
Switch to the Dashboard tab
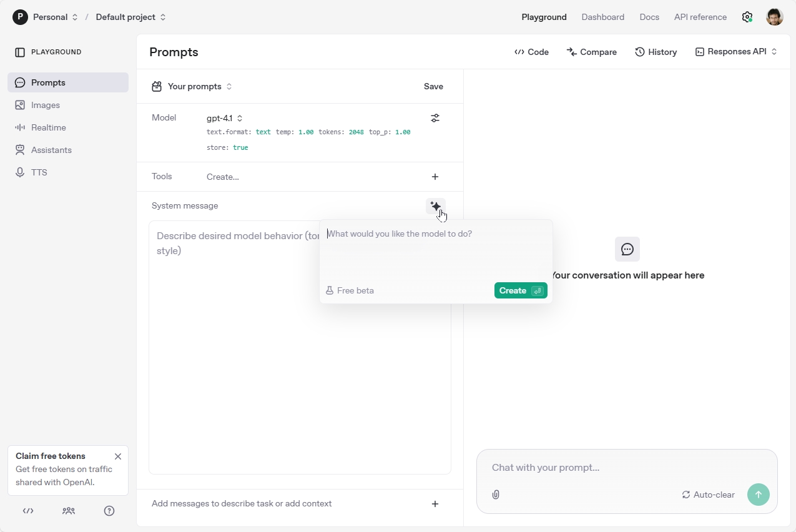[x=602, y=17]
